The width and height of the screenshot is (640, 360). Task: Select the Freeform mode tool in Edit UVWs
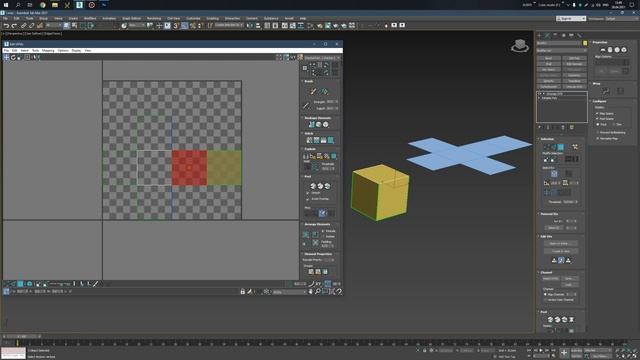[x=27, y=58]
